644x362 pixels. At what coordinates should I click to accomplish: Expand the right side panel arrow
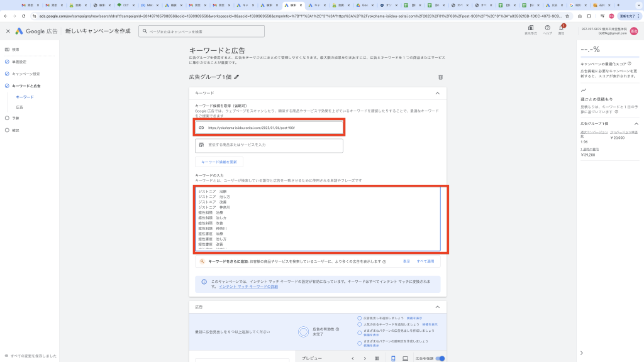[x=582, y=353]
